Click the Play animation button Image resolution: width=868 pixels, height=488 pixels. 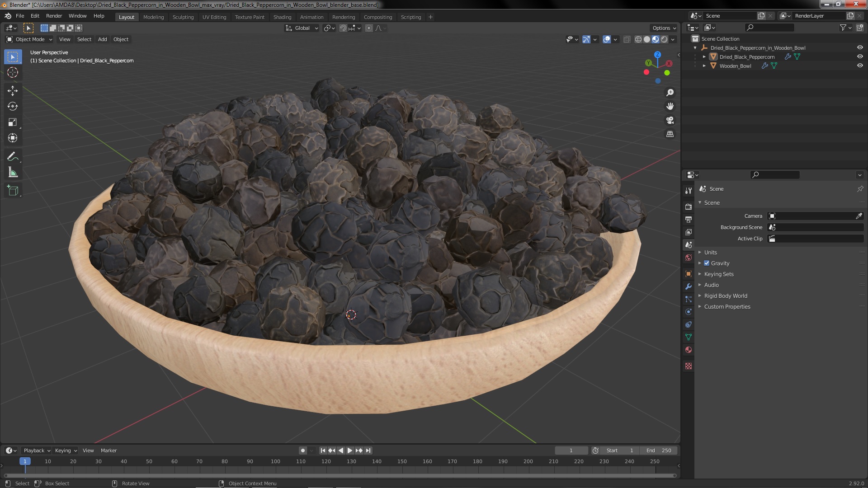(349, 450)
